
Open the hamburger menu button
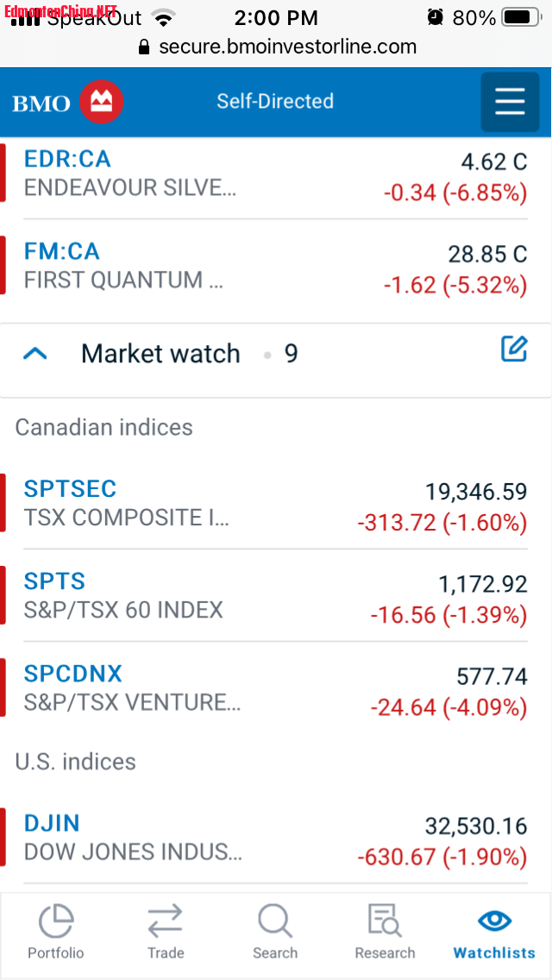point(510,102)
